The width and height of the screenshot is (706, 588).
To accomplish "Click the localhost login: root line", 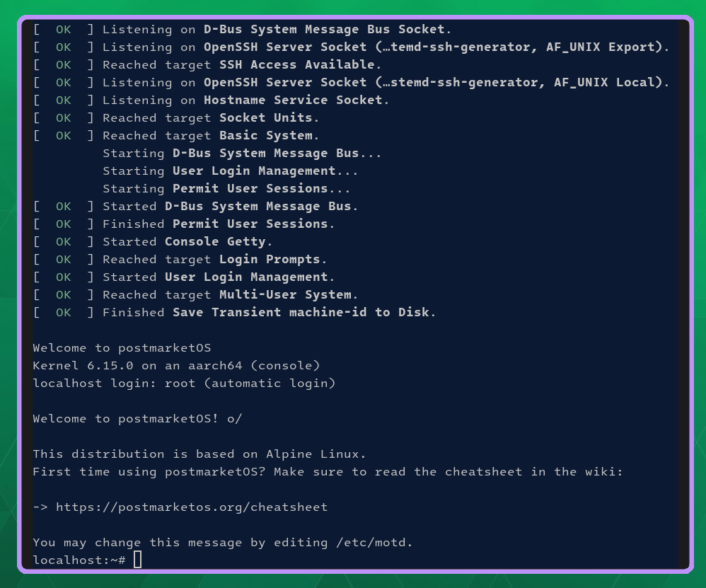I will click(184, 383).
